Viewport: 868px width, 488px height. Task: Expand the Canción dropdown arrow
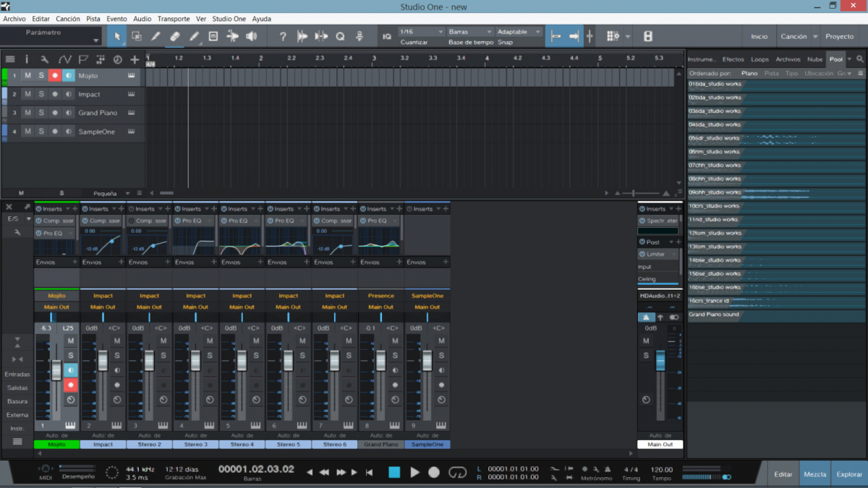point(815,36)
